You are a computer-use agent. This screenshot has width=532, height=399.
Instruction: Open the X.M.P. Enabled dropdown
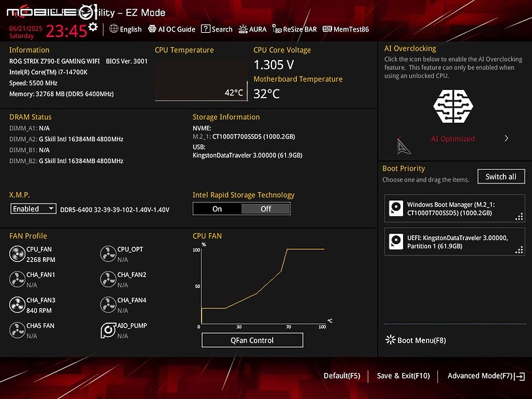pyautogui.click(x=33, y=209)
